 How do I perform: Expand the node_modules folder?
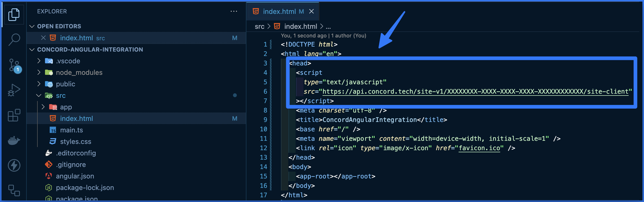click(x=39, y=72)
